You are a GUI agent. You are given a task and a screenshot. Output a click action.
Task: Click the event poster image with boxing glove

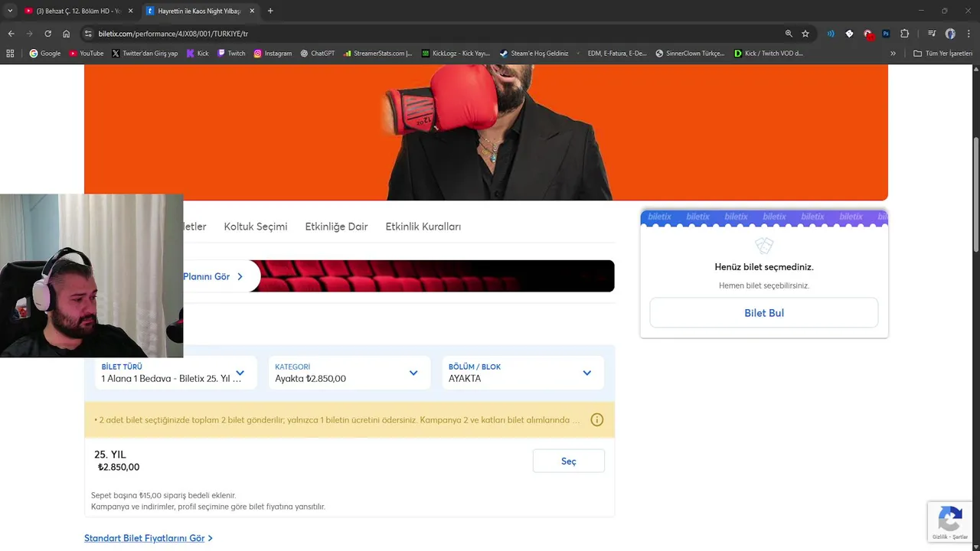pos(486,132)
